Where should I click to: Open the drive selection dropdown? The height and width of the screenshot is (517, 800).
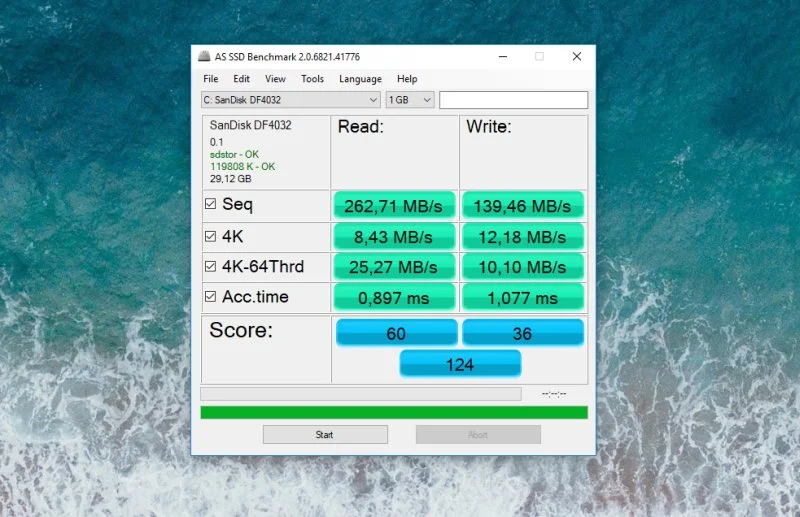pos(290,100)
